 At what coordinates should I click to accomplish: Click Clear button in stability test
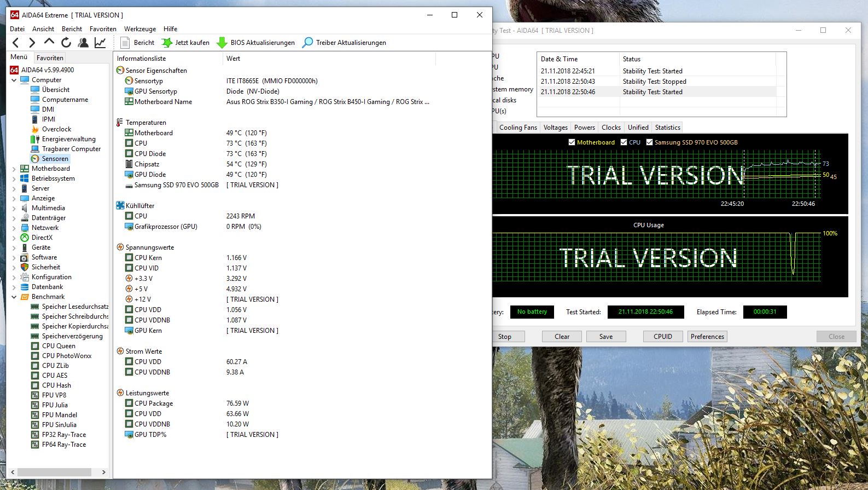tap(562, 337)
